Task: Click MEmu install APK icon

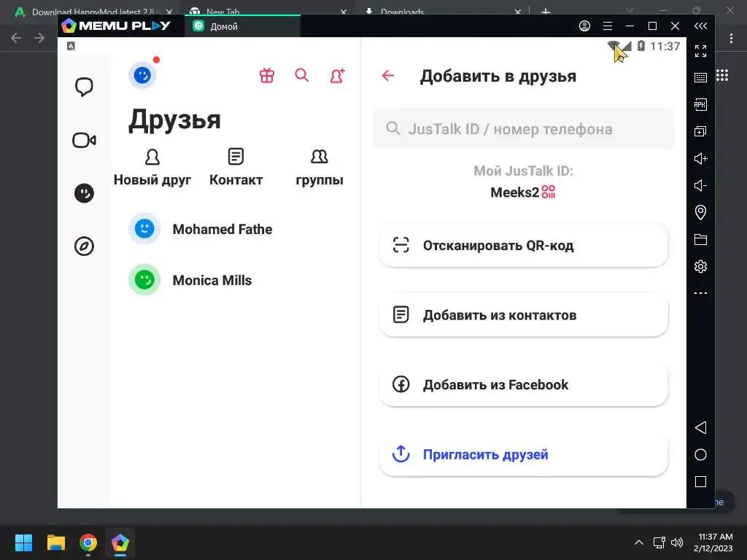Action: point(700,104)
